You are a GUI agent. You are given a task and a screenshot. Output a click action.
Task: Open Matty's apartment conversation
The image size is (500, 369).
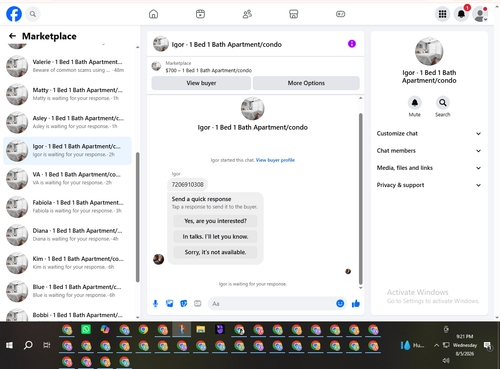67,94
